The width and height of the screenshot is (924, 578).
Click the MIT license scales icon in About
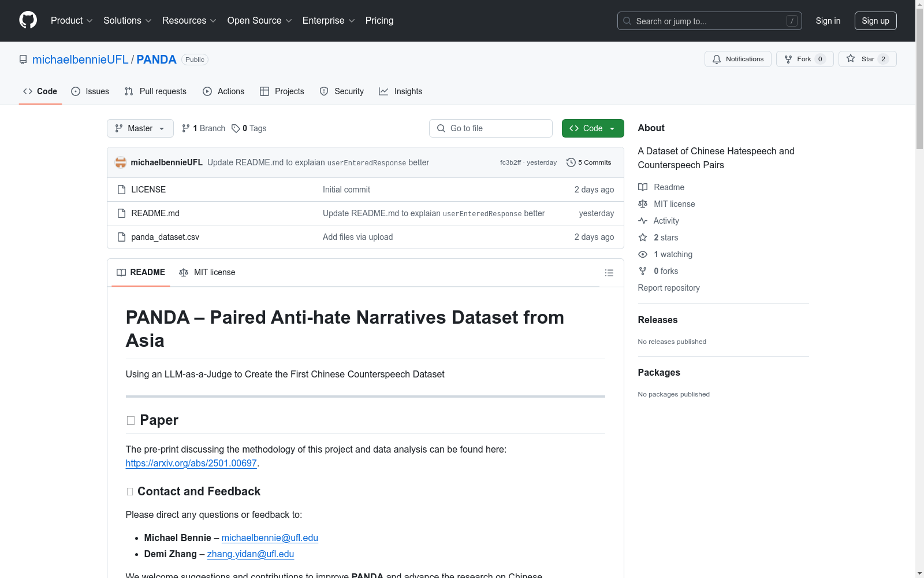tap(643, 204)
